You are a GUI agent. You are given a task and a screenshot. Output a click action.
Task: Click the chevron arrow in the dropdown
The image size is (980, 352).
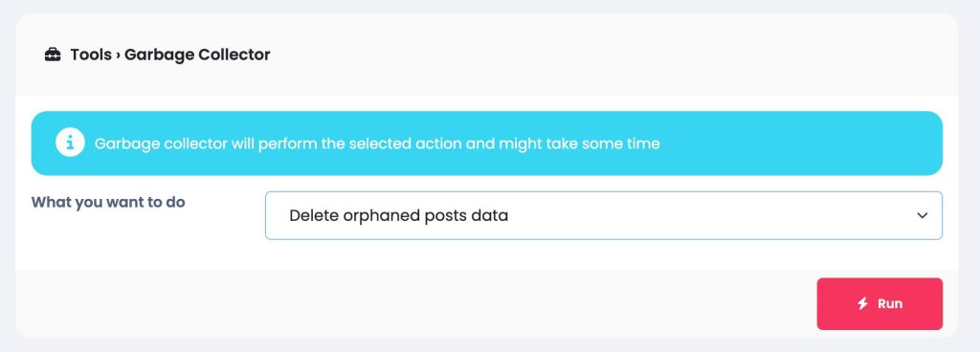click(x=922, y=215)
